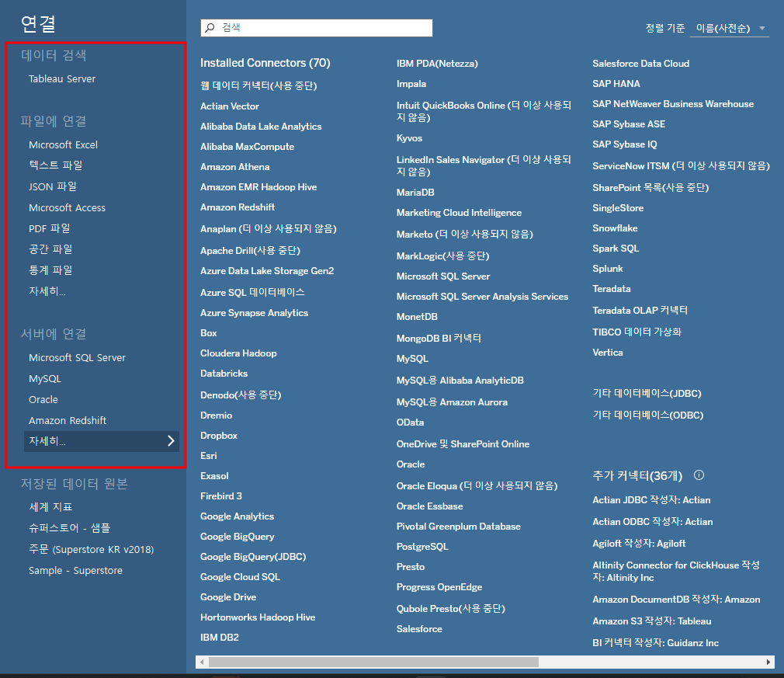Select MariaDB connector
The height and width of the screenshot is (678, 784).
tap(415, 193)
